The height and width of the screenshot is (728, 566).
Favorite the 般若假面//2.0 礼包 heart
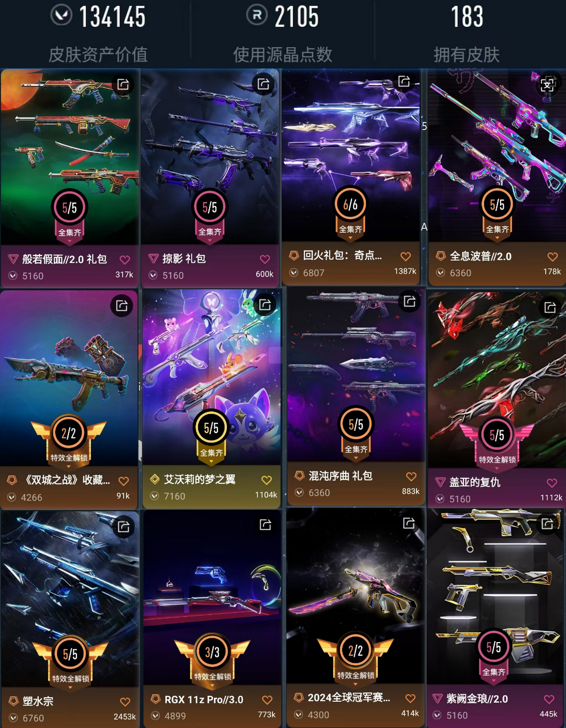tap(125, 260)
